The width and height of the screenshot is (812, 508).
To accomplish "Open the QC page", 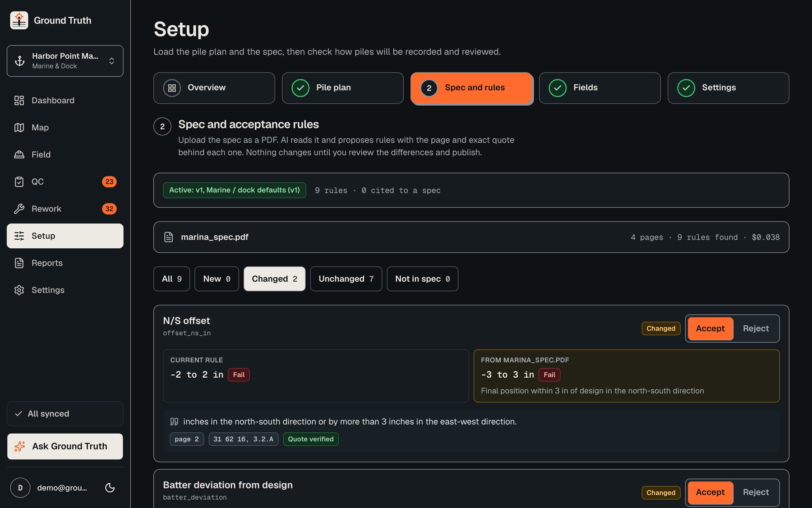I will point(65,182).
